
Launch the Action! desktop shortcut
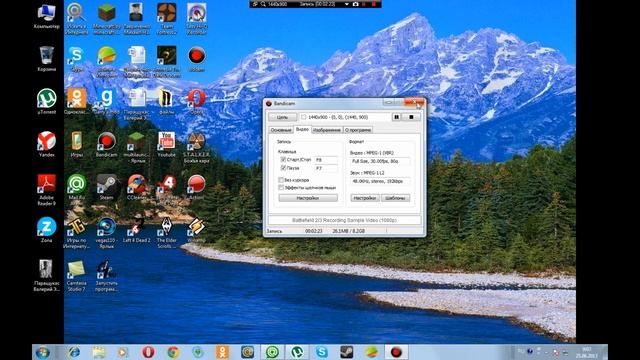tap(196, 187)
